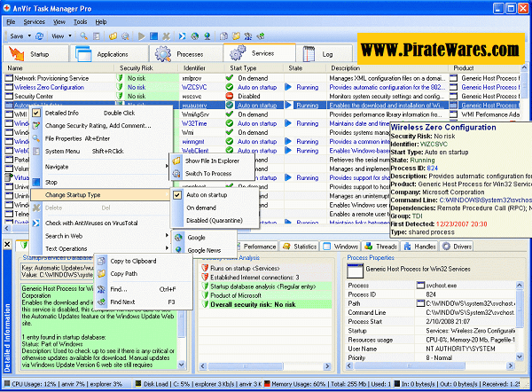
Task: Click the WZCSVC identifier cell
Action: tap(194, 87)
